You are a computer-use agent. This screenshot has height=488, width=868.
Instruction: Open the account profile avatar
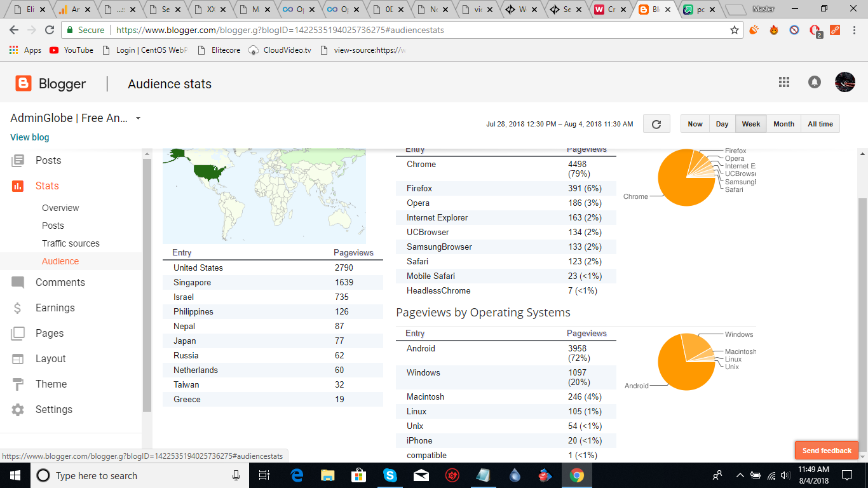coord(844,83)
